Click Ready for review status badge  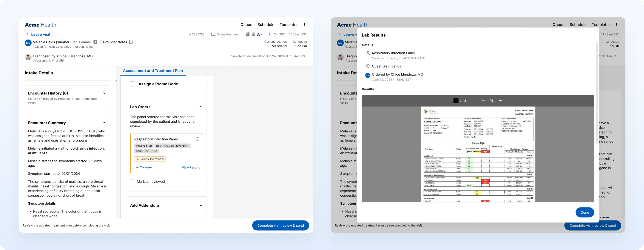[150, 159]
